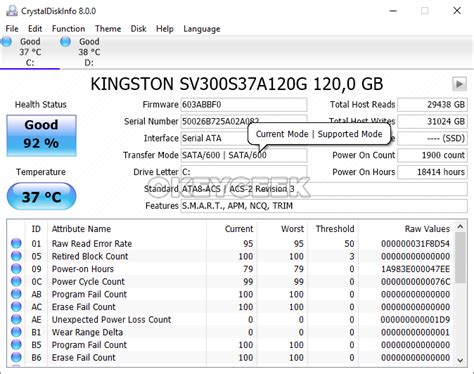The image size is (474, 374).
Task: Click the Good 92 % health status button
Action: [41, 135]
